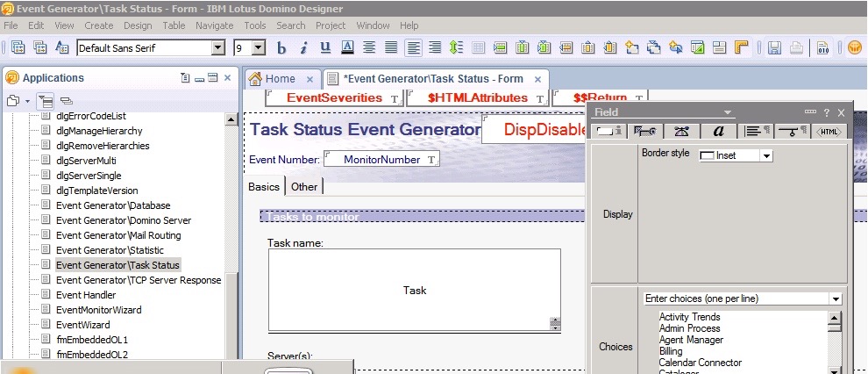Click the green table properties icon
The width and height of the screenshot is (868, 374).
click(698, 48)
